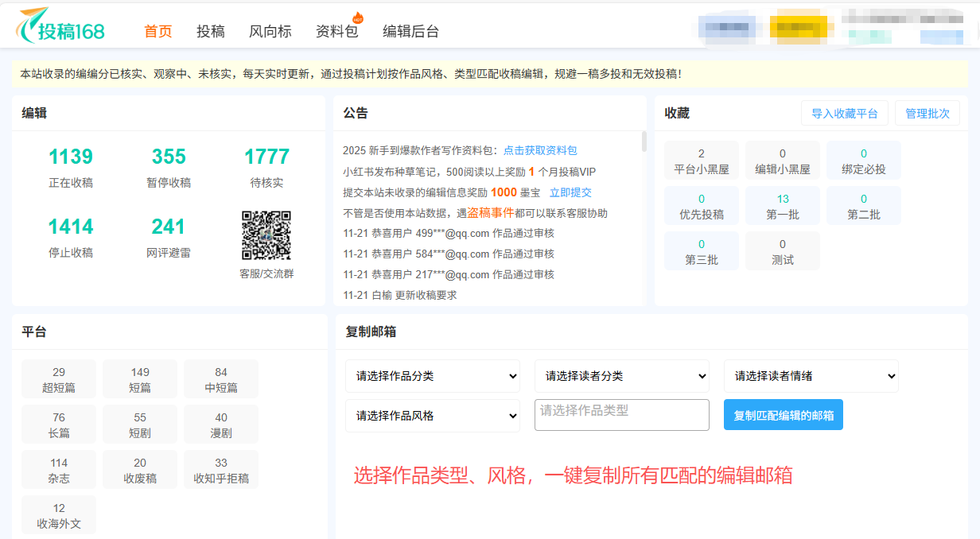Viewport: 980px width, 539px height.
Task: Follow the 点击获取资料包 link
Action: (x=540, y=150)
